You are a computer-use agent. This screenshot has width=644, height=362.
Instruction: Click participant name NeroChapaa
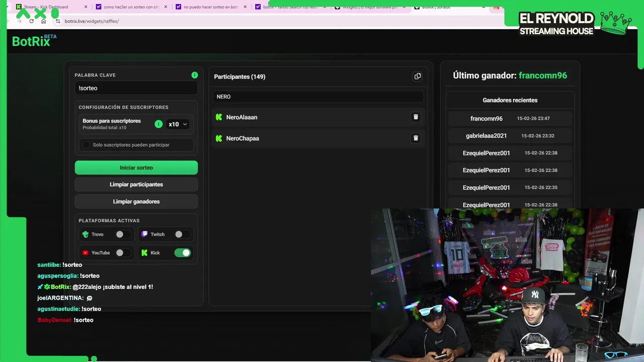(243, 138)
